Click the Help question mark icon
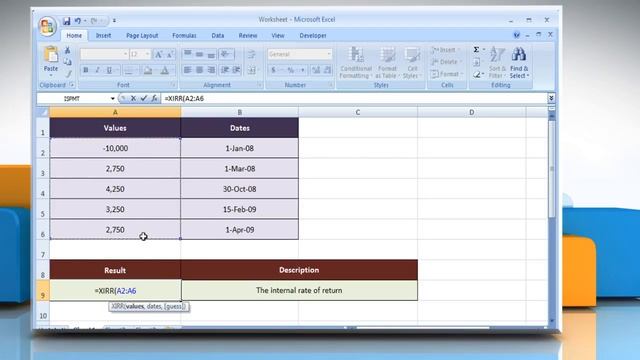640x360 pixels. click(517, 35)
